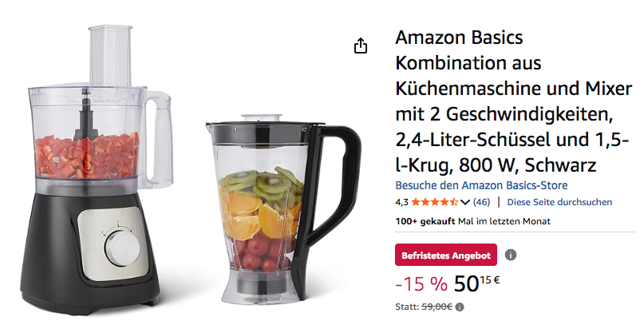Click the red -15 % discount label
This screenshot has width=644, height=325.
click(421, 284)
